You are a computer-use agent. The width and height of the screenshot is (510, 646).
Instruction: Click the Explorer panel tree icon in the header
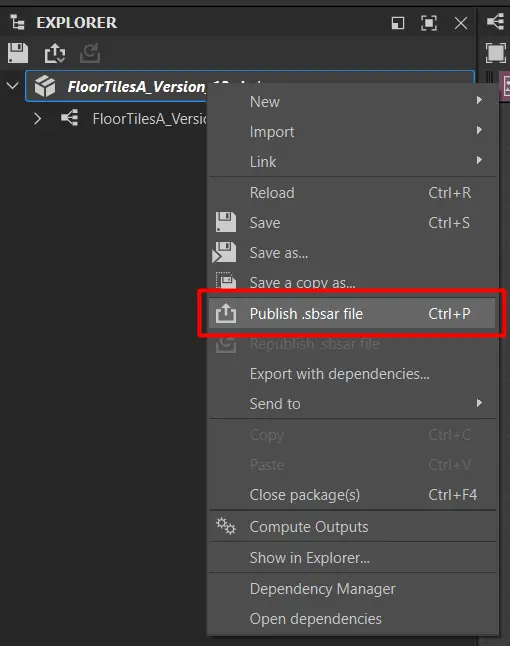(18, 22)
